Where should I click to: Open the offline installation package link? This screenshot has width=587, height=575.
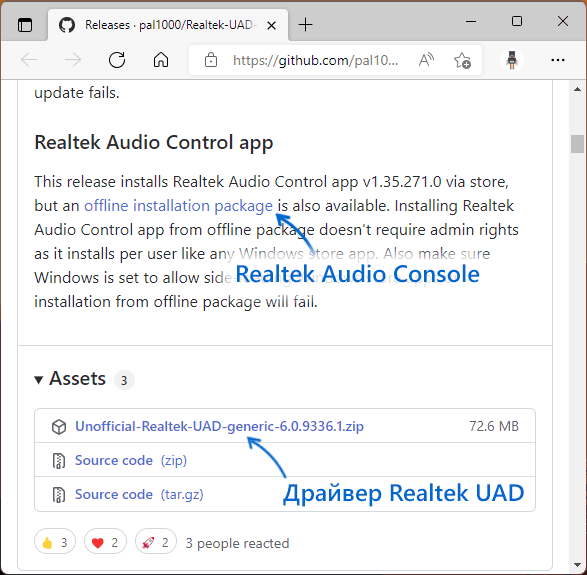click(178, 206)
